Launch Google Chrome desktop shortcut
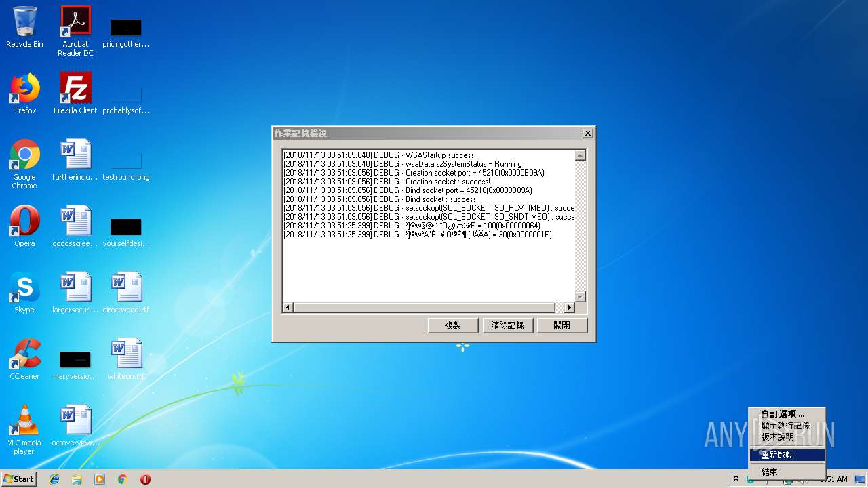This screenshot has height=488, width=868. 24,164
